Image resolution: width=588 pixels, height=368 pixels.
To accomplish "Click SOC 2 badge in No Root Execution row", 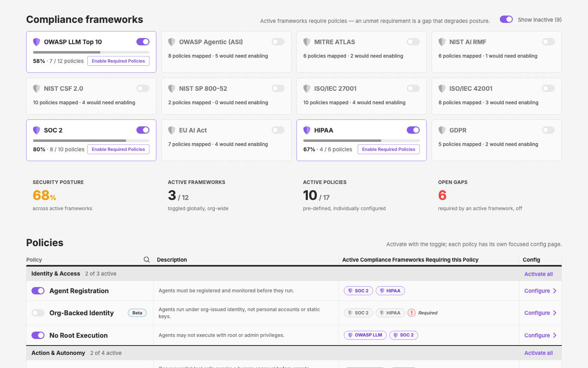I will click(x=404, y=335).
